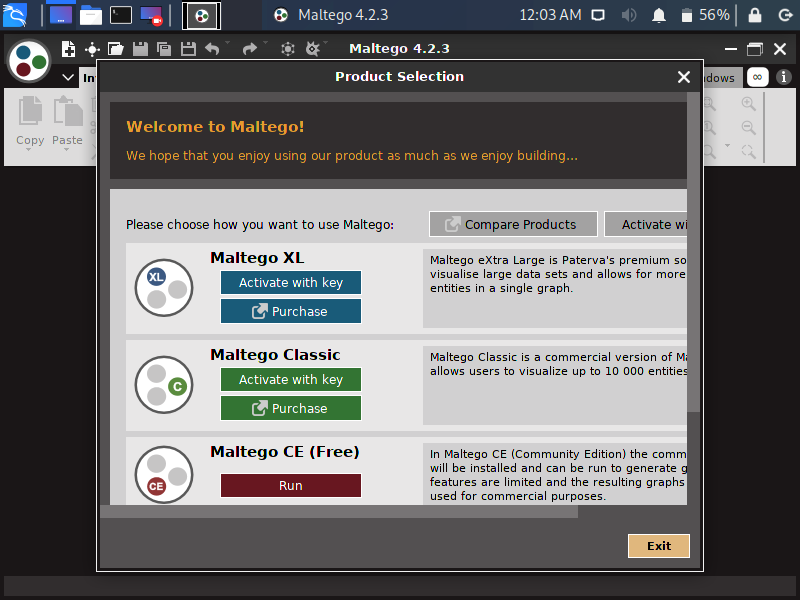Launch the terminal from the taskbar

coord(120,15)
